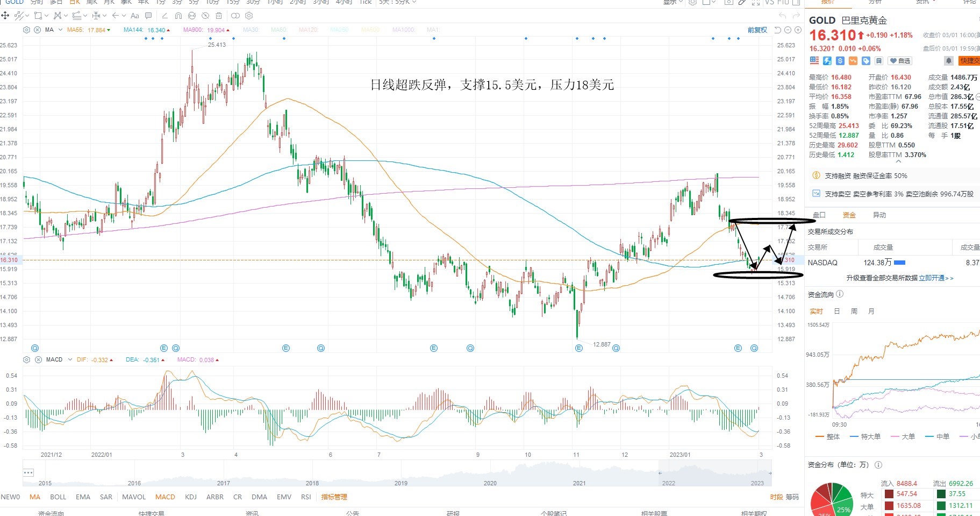The image size is (980, 516).
Task: Click the 立即开通 upgrade link
Action: tap(931, 278)
